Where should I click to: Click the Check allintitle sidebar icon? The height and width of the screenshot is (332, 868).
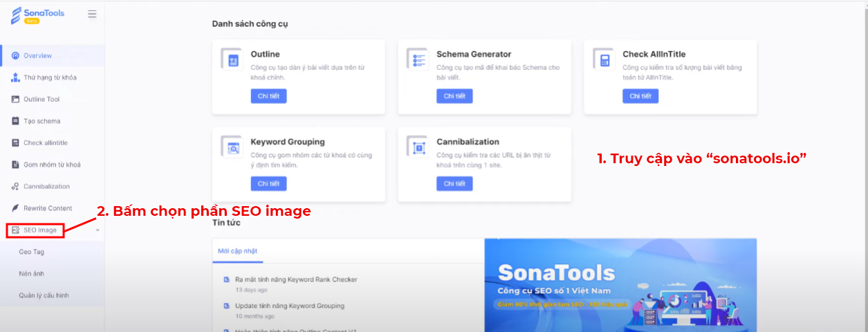[15, 142]
